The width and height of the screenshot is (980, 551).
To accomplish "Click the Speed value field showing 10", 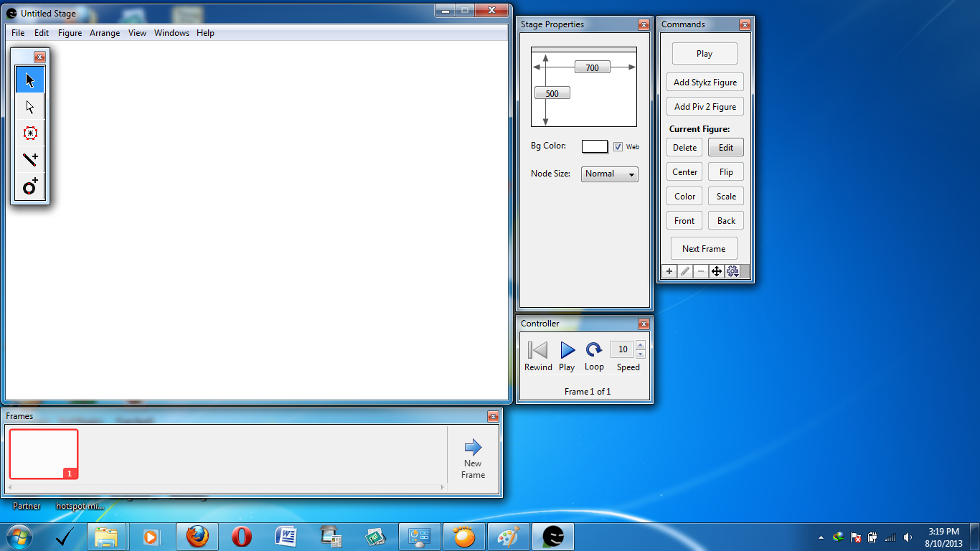I will click(622, 349).
